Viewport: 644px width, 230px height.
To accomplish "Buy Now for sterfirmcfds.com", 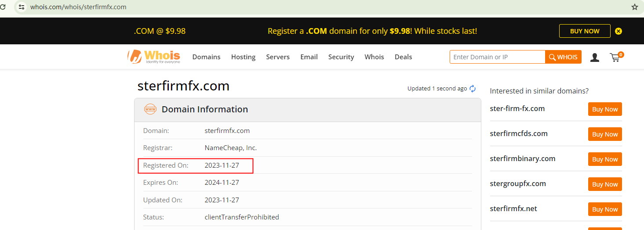I will click(x=605, y=134).
